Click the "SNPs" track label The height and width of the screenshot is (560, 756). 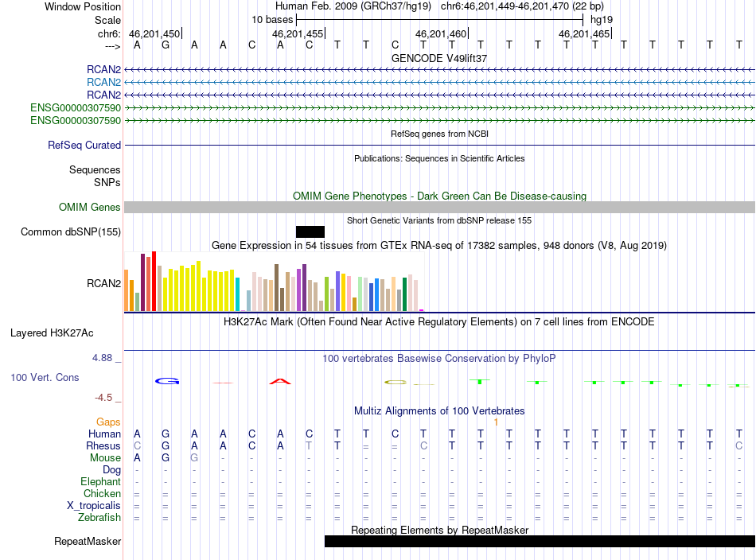107,183
